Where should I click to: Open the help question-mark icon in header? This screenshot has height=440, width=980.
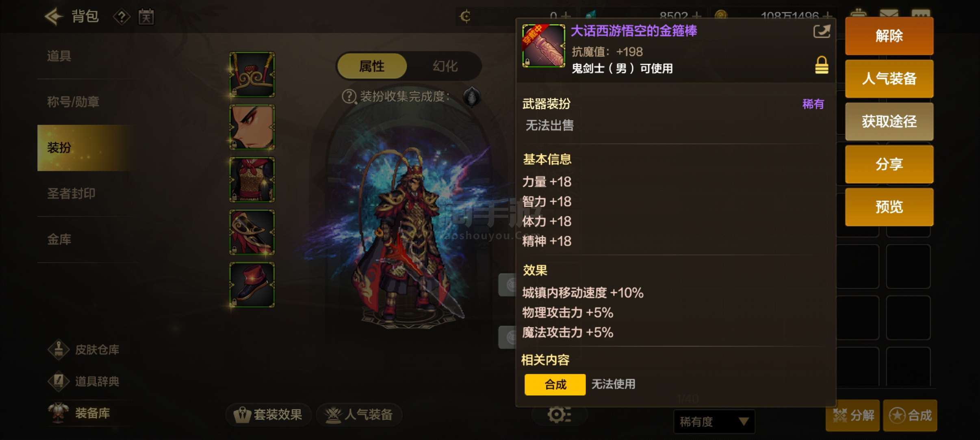pos(121,17)
